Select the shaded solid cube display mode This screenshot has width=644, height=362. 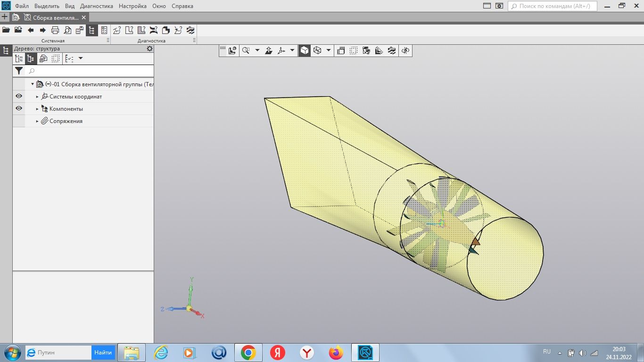click(305, 50)
